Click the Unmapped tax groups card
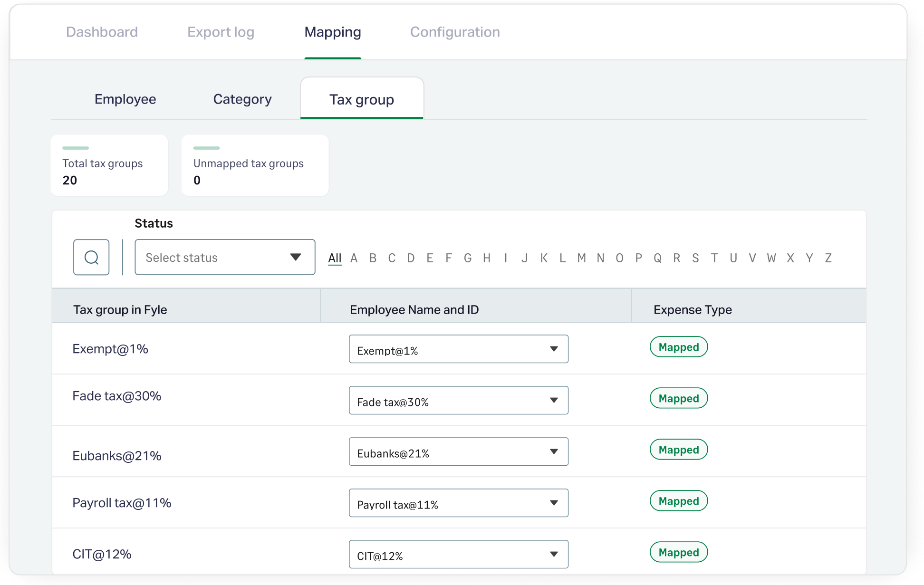 [x=255, y=165]
